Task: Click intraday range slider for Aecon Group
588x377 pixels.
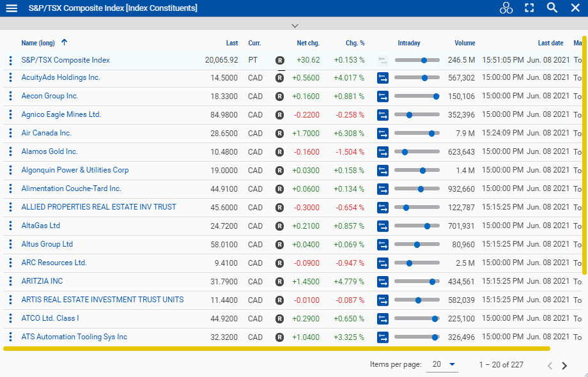Action: (417, 96)
